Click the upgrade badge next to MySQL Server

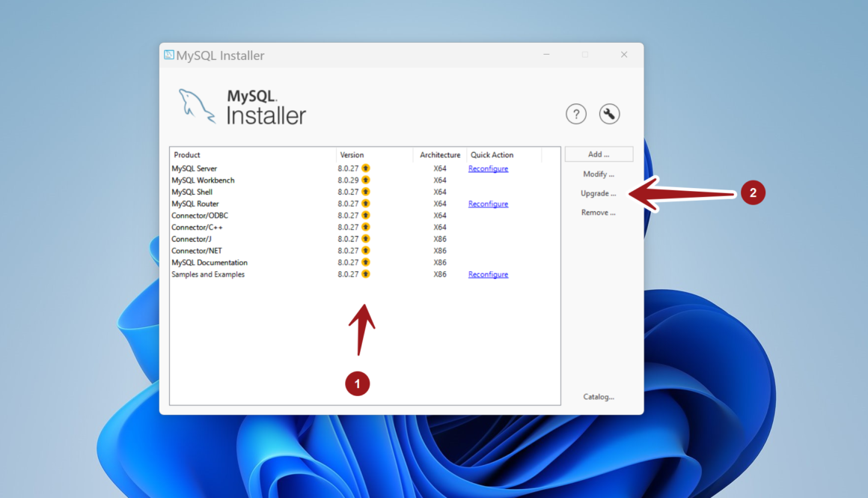pyautogui.click(x=364, y=168)
